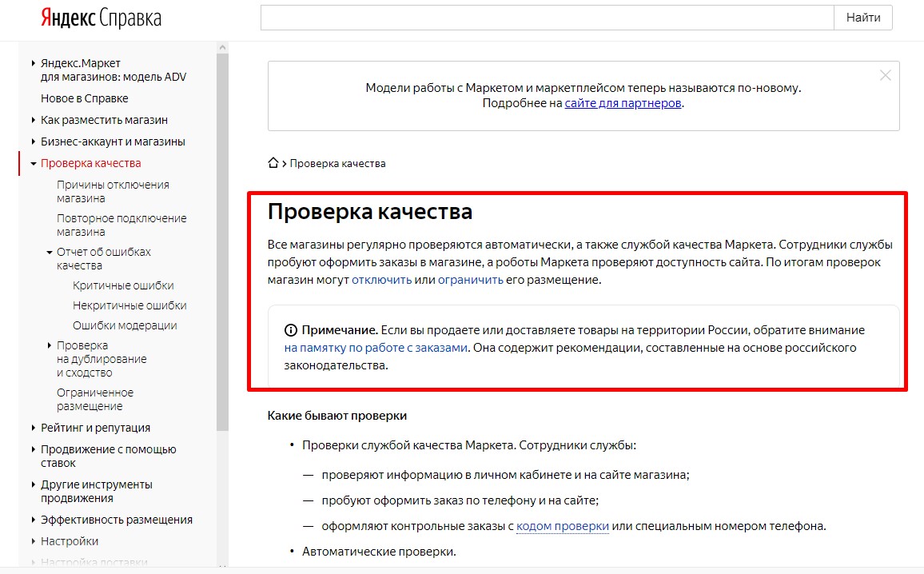This screenshot has width=924, height=574.
Task: Select Некритичные ошибки in sidebar
Action: click(x=129, y=305)
